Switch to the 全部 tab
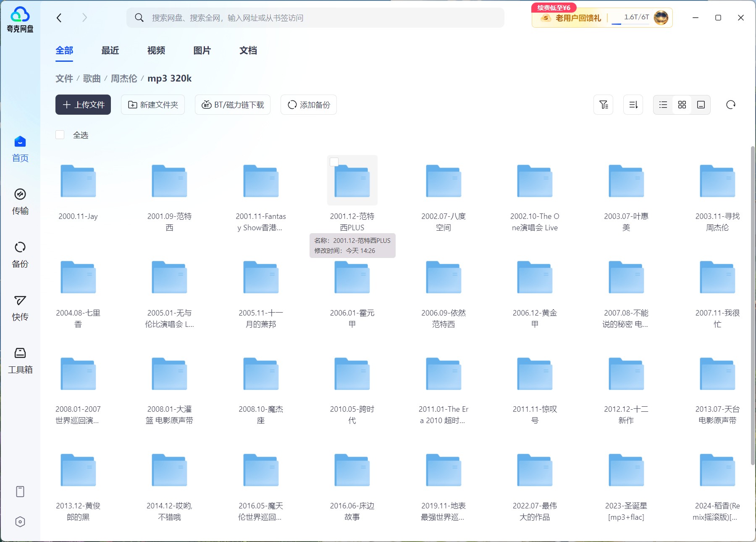 point(64,50)
